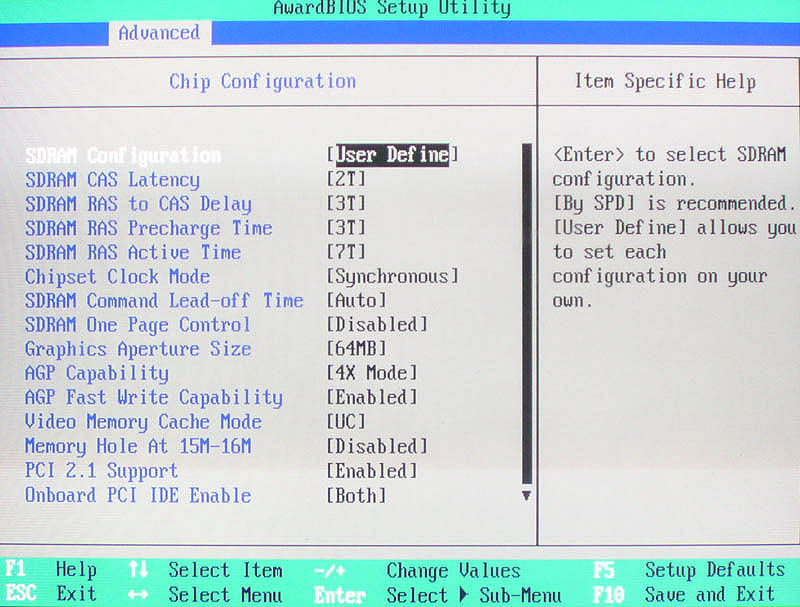This screenshot has width=800, height=607.
Task: Open SDRAM Configuration User Define value
Action: (392, 155)
